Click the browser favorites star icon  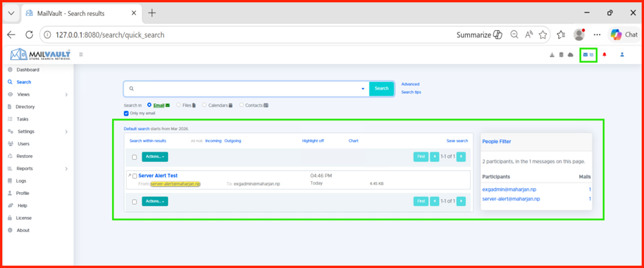543,35
